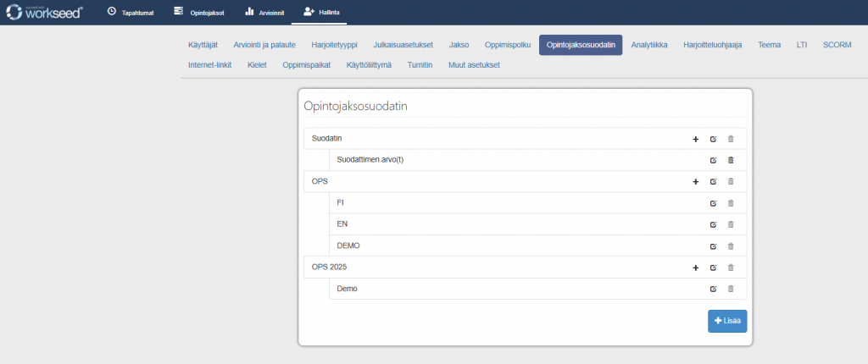Delete the OPS 2025 filter via trash icon
This screenshot has height=364, width=868.
coord(731,267)
